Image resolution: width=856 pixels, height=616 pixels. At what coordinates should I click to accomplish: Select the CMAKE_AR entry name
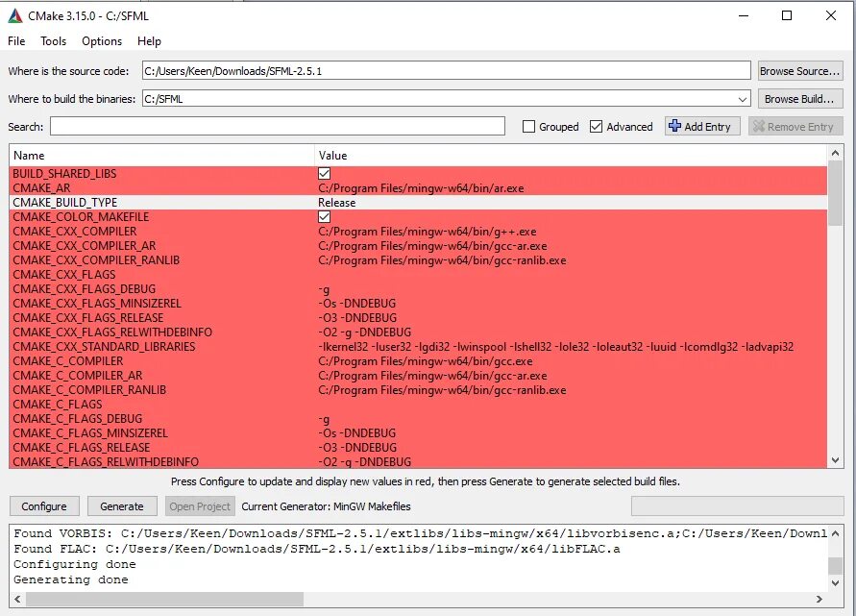click(x=41, y=187)
